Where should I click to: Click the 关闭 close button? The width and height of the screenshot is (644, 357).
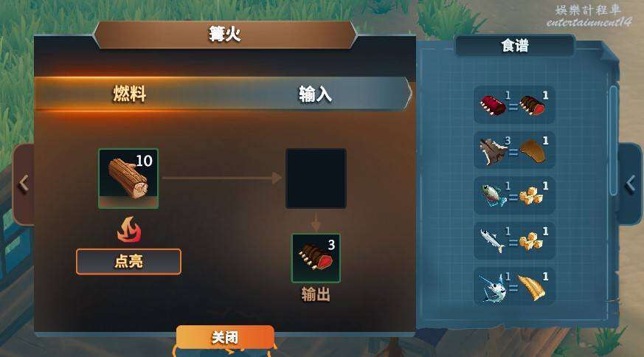tap(225, 337)
